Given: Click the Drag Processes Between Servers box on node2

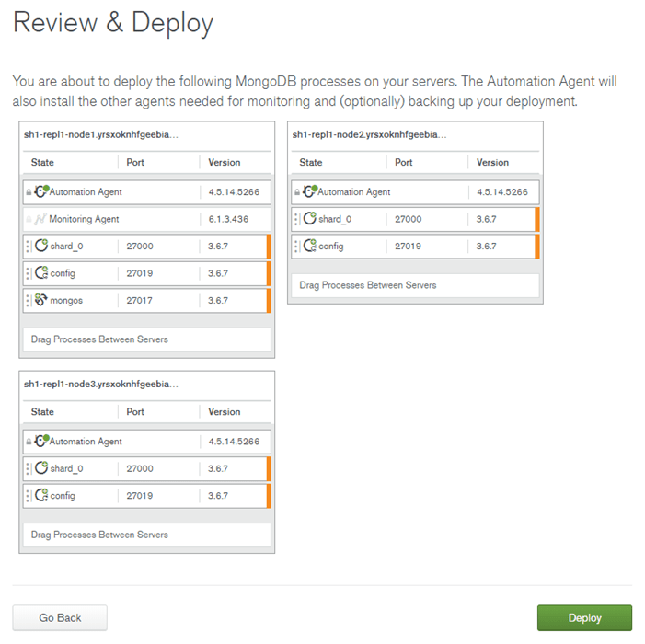Looking at the screenshot, I should click(x=415, y=285).
